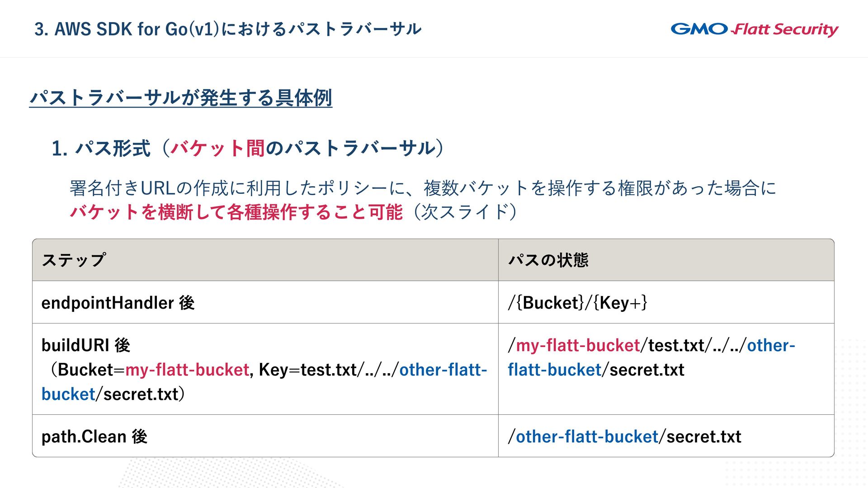Click flatt-bucket/secret.txt on the second line of the buildURI path
The image size is (868, 488).
(x=596, y=370)
